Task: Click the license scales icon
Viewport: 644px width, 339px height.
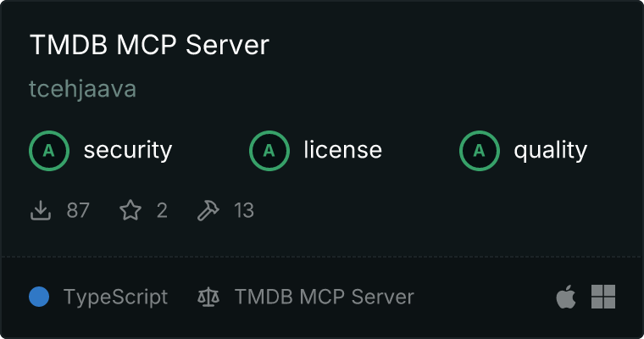Action: 208,297
